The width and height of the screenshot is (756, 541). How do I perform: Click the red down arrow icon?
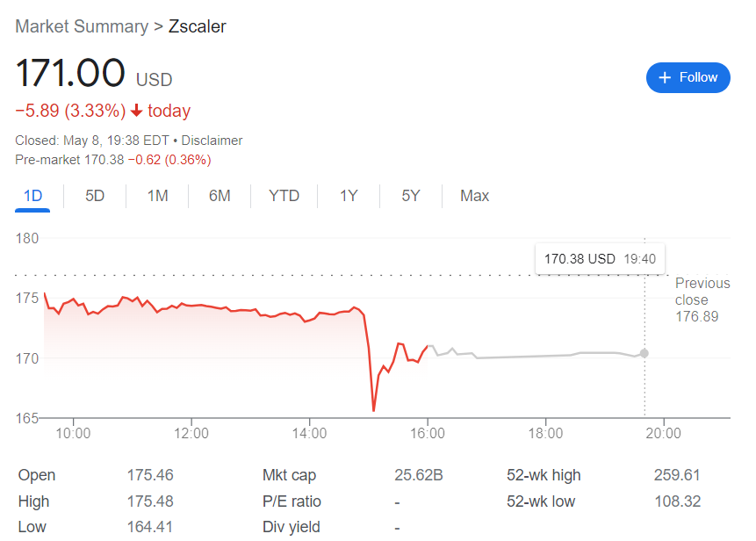136,111
